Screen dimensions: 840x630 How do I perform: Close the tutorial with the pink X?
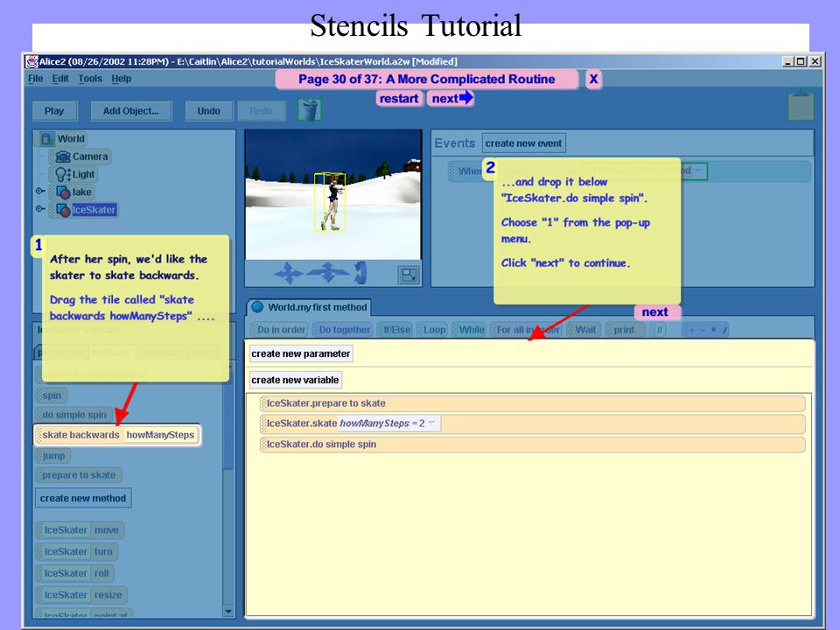[x=593, y=80]
